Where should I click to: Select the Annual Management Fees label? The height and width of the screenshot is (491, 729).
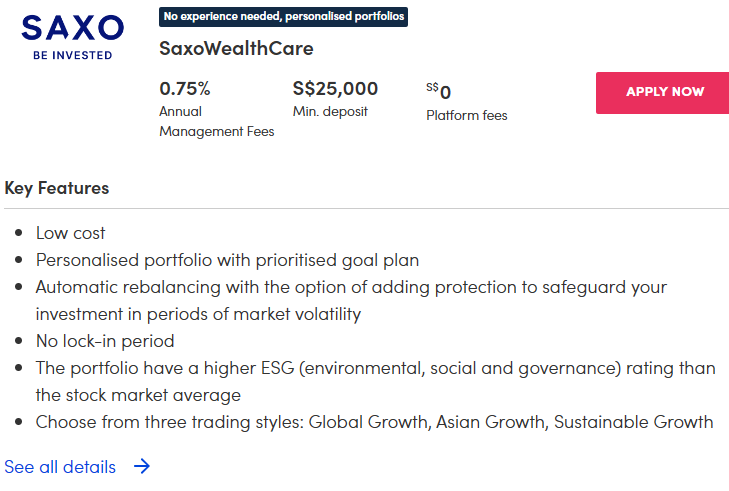click(216, 121)
